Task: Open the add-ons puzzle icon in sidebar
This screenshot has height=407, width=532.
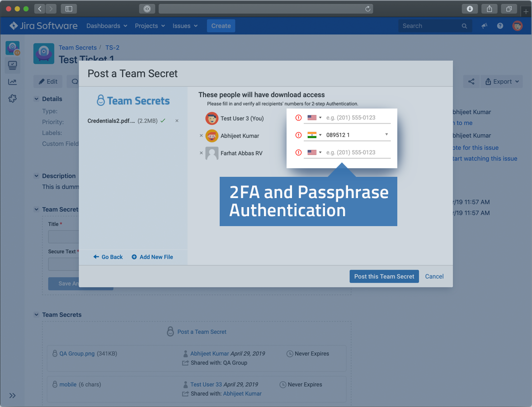Action: click(12, 98)
